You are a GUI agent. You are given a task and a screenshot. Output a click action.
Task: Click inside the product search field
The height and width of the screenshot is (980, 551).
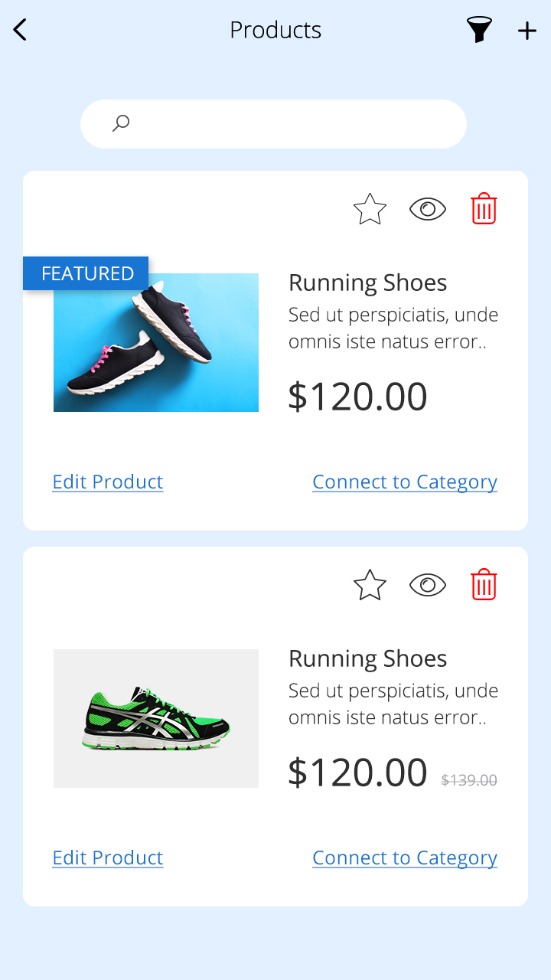pyautogui.click(x=291, y=124)
